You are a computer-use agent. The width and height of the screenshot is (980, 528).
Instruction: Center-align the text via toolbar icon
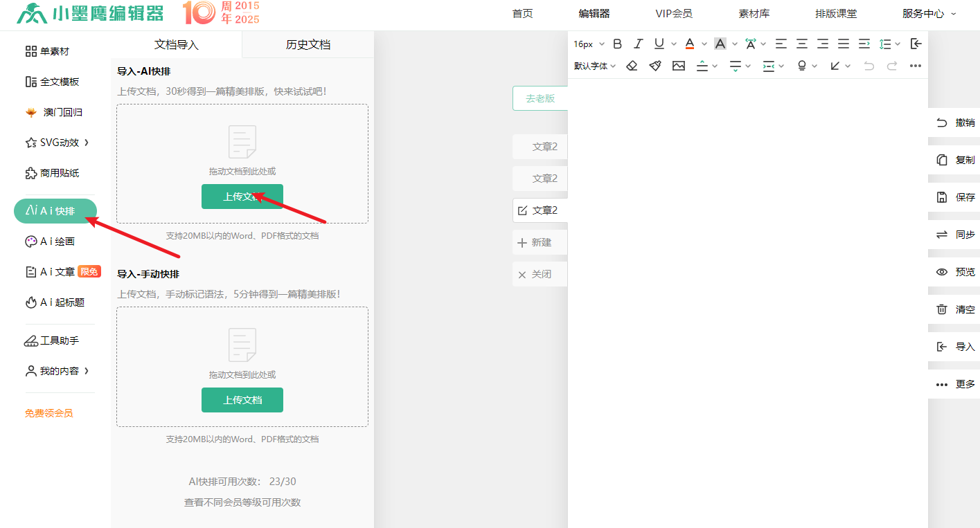pos(801,44)
